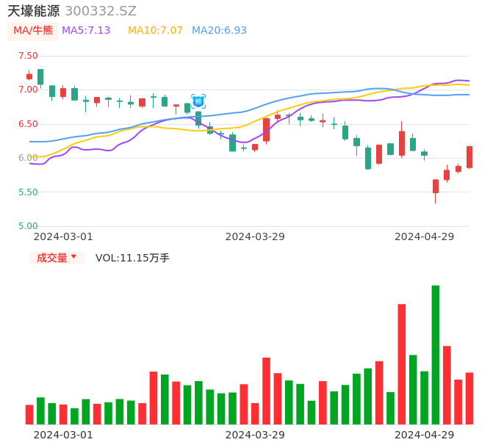Click the 6.00 price axis label
Screen dimensions: 504x445
coord(28,158)
